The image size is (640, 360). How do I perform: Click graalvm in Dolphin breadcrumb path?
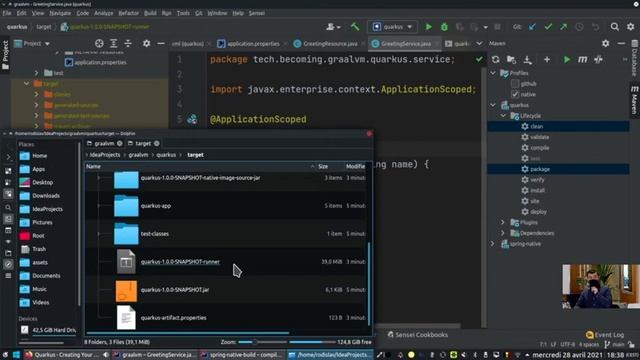point(138,155)
